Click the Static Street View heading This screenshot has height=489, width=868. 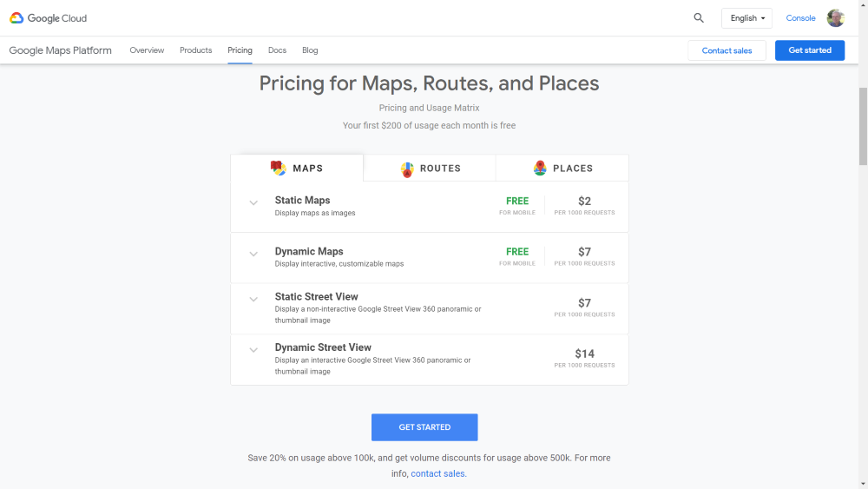tap(317, 297)
